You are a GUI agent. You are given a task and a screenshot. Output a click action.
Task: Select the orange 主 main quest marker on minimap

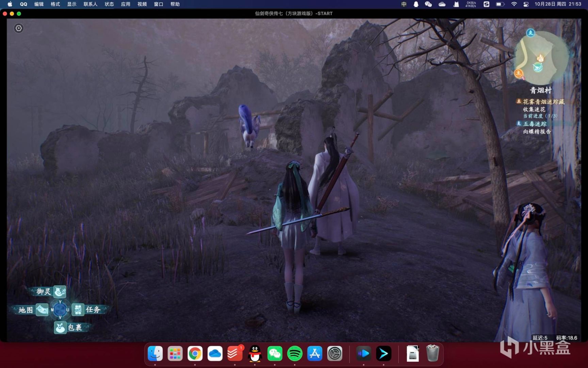coord(518,73)
